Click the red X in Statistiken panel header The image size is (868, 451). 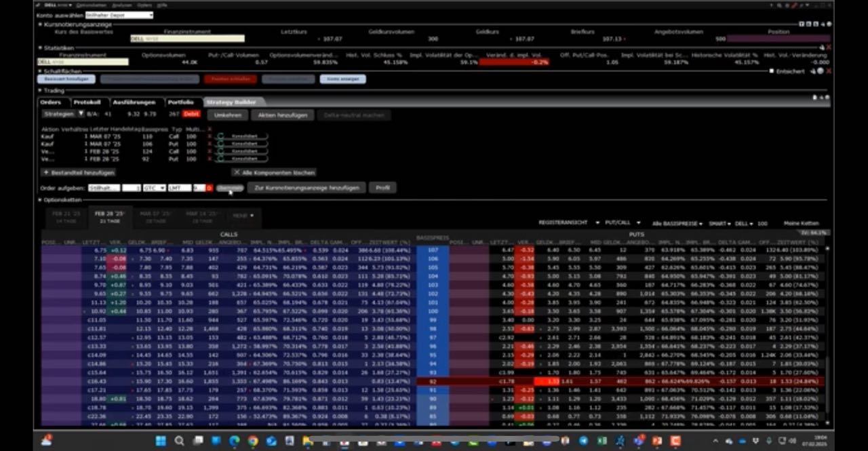point(828,47)
